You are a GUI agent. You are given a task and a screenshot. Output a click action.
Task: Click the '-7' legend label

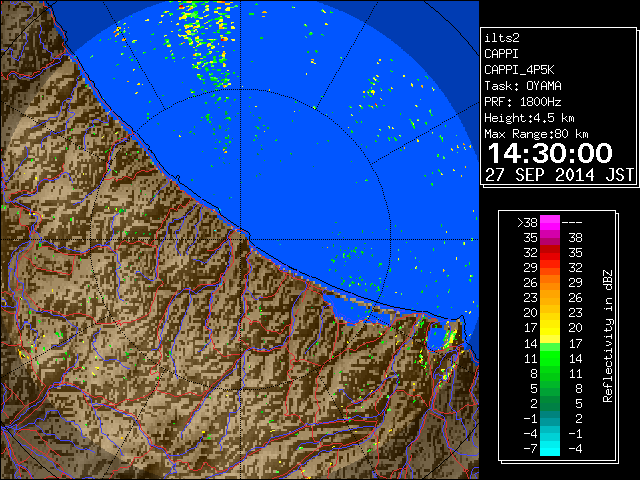coord(530,449)
